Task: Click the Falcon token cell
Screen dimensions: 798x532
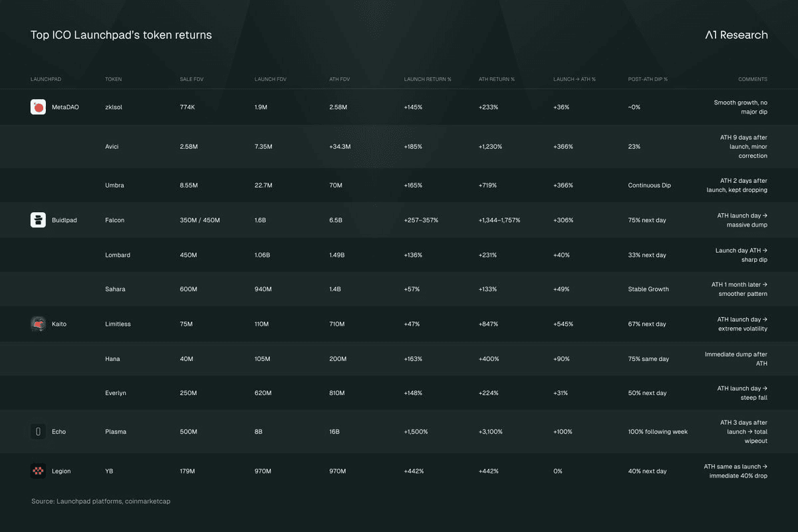Action: tap(114, 220)
